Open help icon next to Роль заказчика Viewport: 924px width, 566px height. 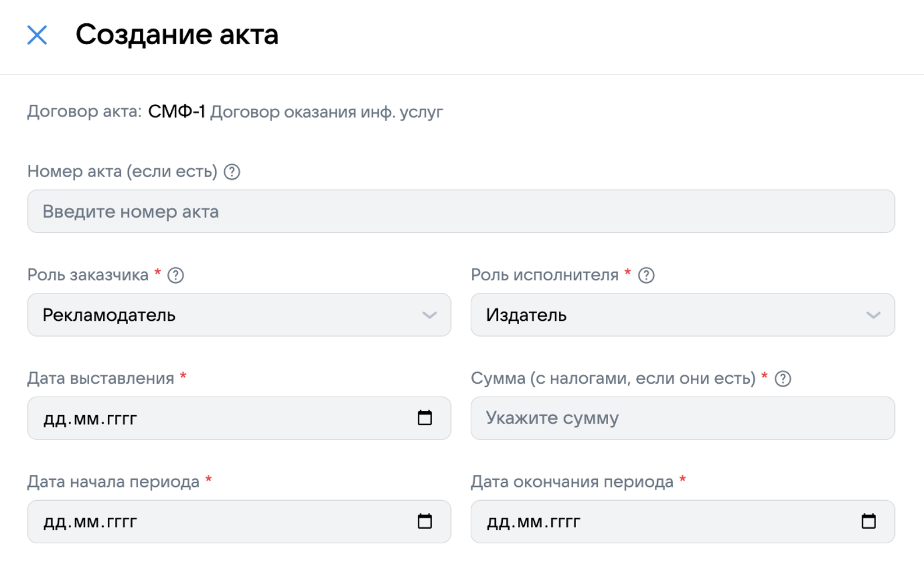coord(176,275)
